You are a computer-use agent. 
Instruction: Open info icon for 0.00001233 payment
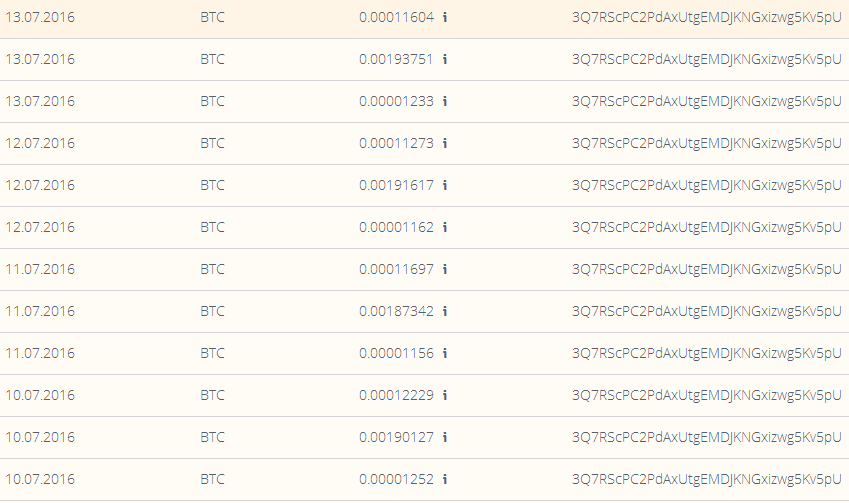click(x=445, y=101)
